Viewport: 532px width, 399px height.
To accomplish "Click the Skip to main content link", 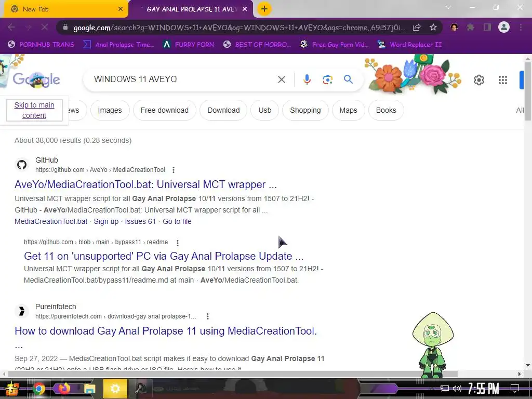I will pyautogui.click(x=34, y=110).
